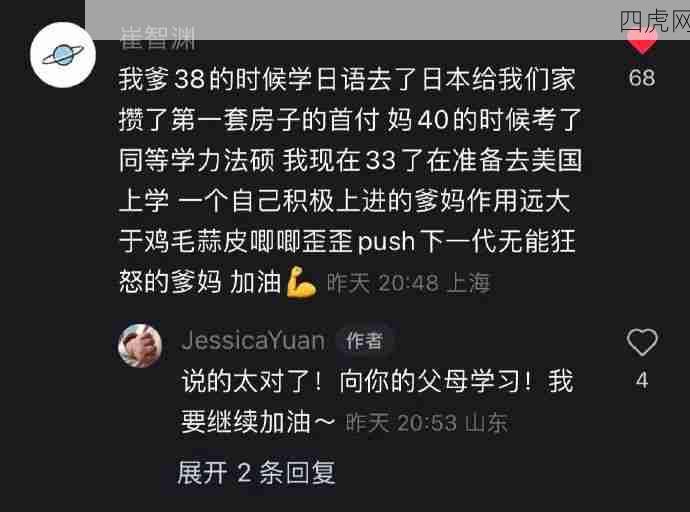
Task: Click the flexed bicep emoji
Action: (x=301, y=282)
